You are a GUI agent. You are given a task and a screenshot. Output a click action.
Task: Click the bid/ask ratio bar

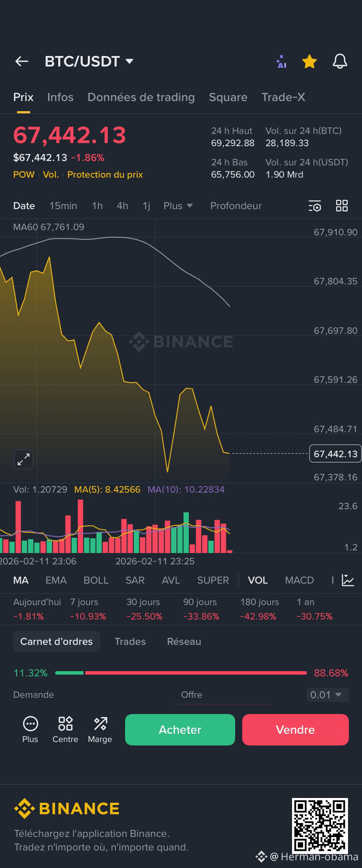click(x=181, y=673)
